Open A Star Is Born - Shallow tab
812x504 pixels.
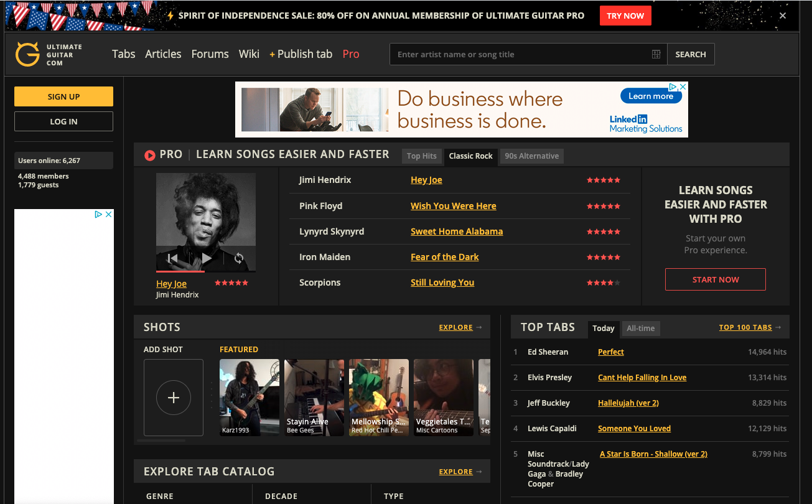click(x=653, y=454)
